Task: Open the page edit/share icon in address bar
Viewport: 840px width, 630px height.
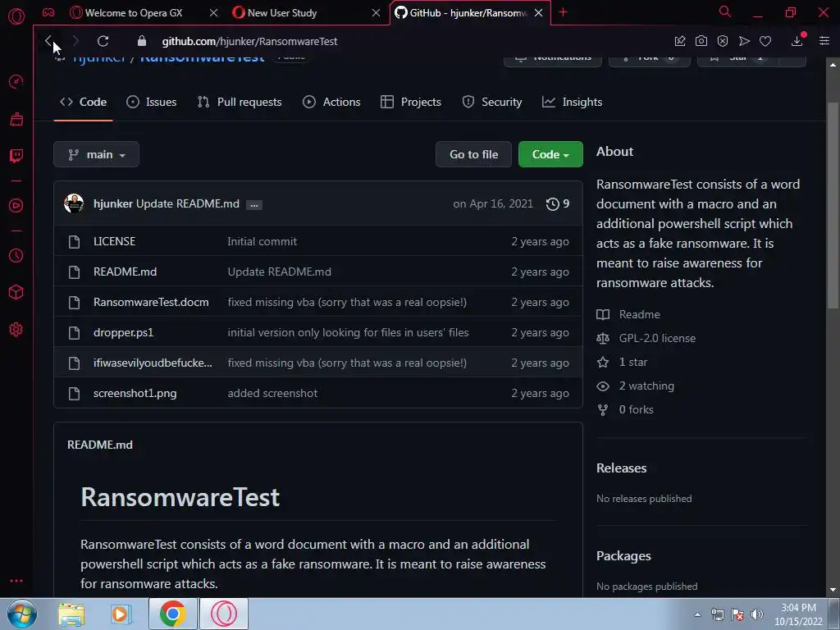Action: coord(680,41)
